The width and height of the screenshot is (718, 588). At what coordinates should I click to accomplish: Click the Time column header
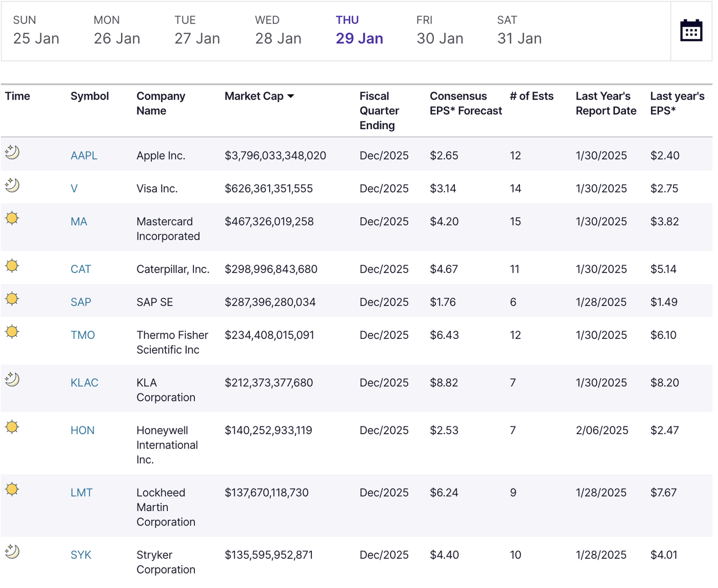(x=17, y=96)
